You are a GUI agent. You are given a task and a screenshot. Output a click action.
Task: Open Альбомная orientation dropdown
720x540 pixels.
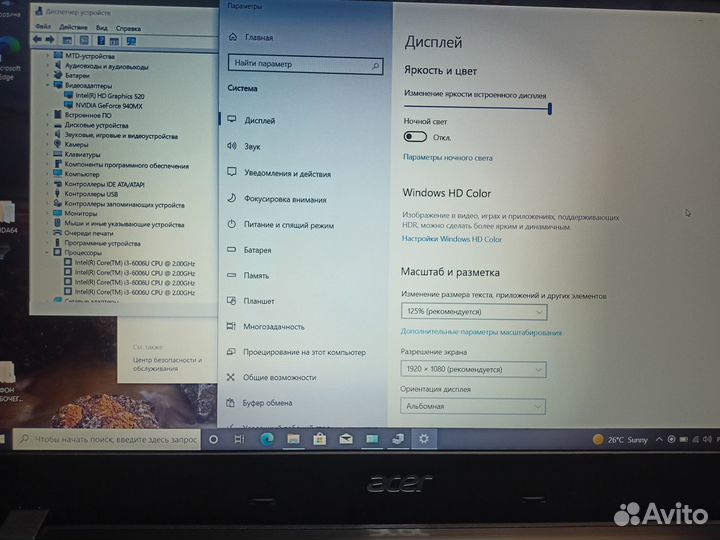pyautogui.click(x=473, y=406)
